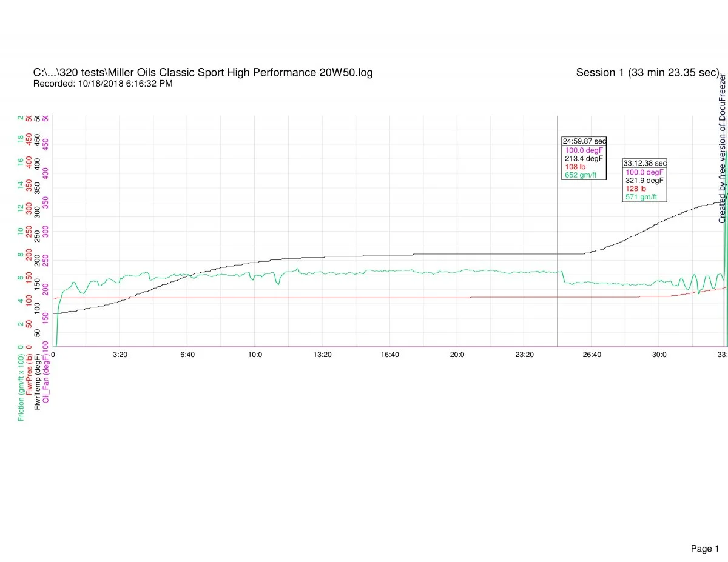The image size is (728, 562).
Task: Click the 24:59.87 sec cursor label
Action: coord(584,141)
